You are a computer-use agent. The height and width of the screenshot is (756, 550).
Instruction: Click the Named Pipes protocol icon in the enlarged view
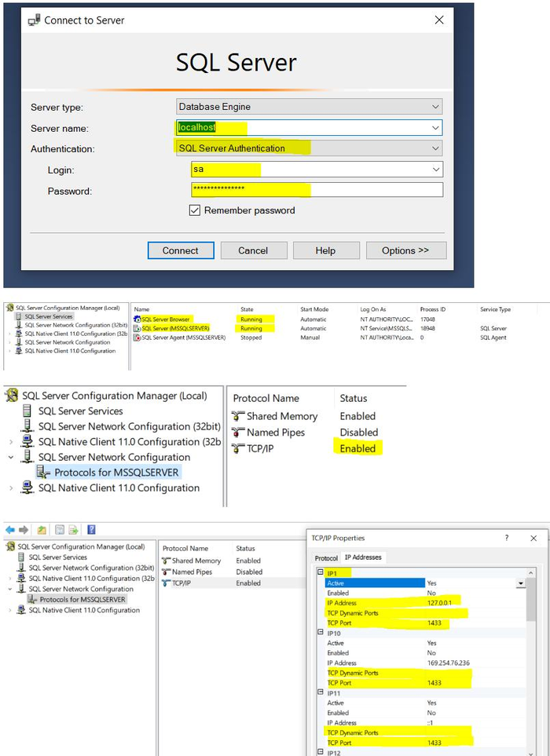coord(238,433)
